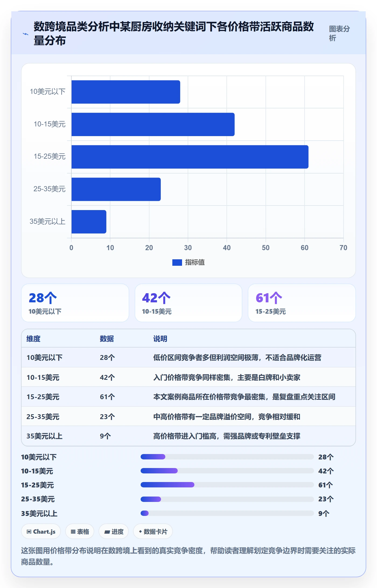Click the 35美元以上 progress bar

point(227,513)
